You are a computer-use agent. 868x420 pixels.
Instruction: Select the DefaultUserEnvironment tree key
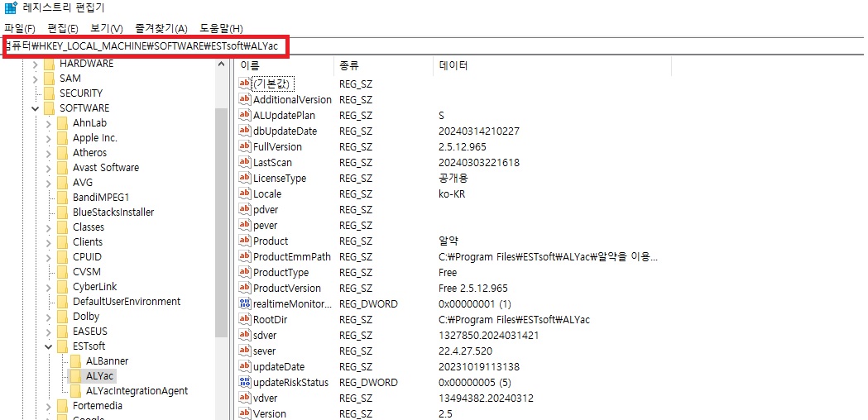127,302
